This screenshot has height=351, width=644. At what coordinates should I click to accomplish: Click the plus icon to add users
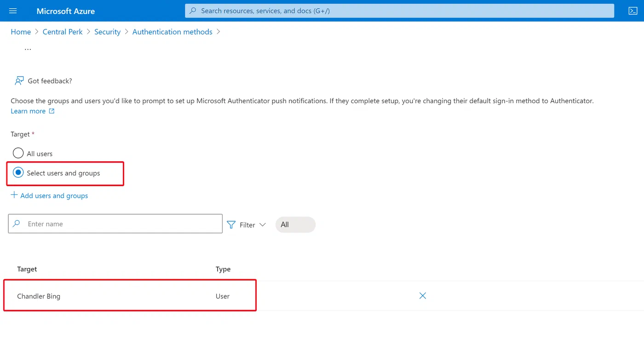click(x=14, y=195)
